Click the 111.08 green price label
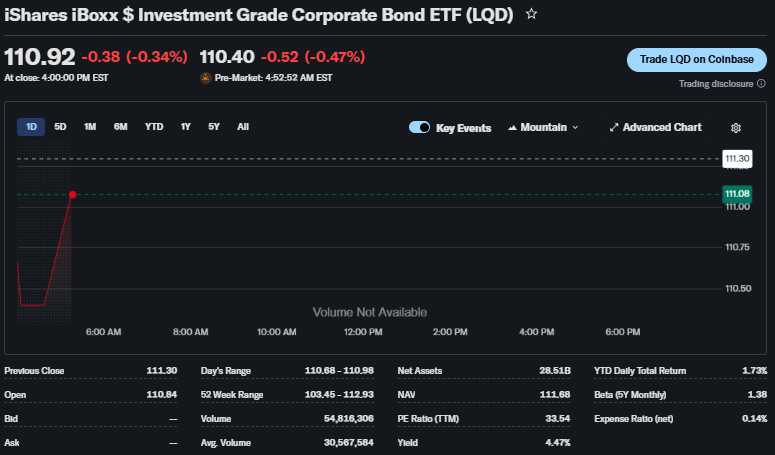The width and height of the screenshot is (775, 455). pos(737,194)
